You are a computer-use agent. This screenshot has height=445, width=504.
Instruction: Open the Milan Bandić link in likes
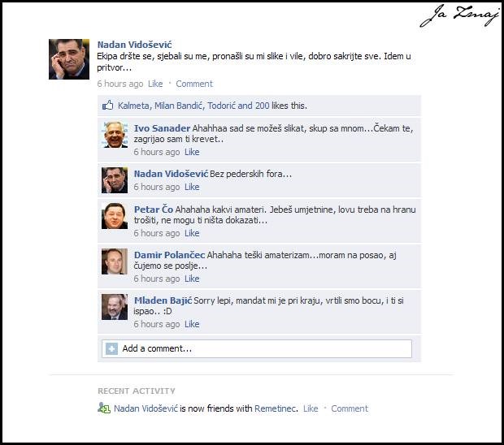coord(178,106)
